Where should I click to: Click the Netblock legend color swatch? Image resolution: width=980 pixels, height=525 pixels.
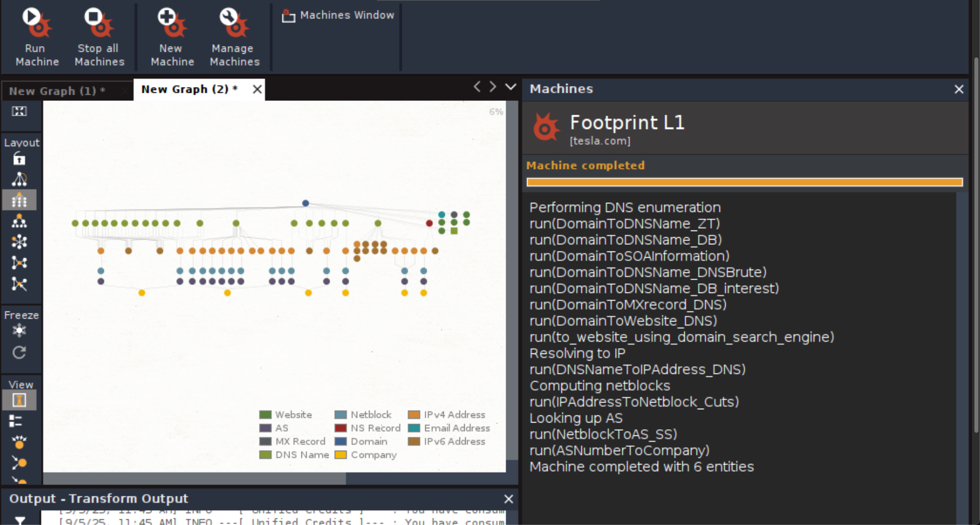[340, 415]
